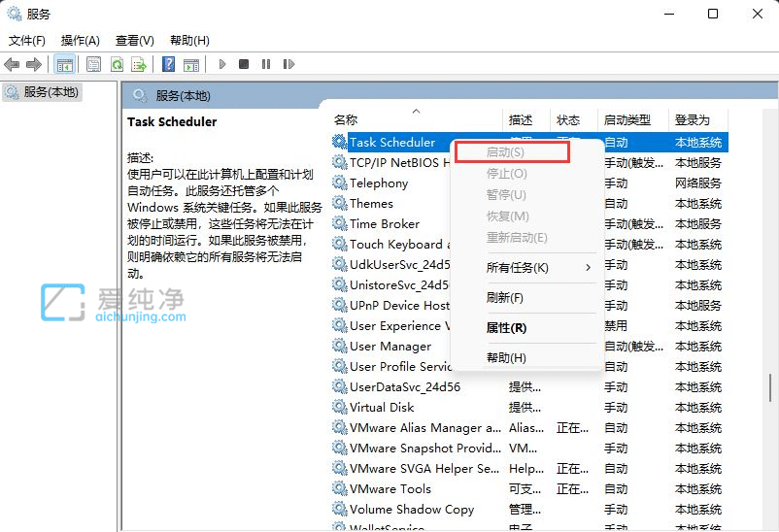Image resolution: width=779 pixels, height=532 pixels.
Task: Choose 刷新(F) in the context menu
Action: [526, 297]
